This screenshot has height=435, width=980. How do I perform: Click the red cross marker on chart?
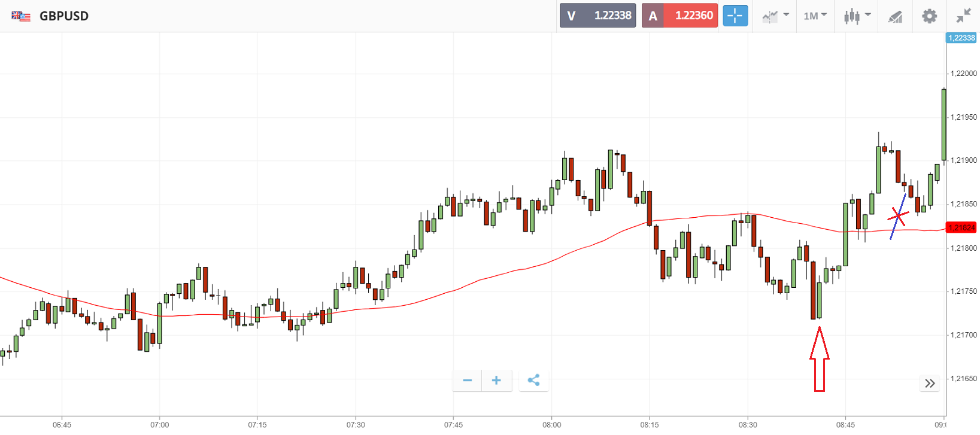[898, 215]
